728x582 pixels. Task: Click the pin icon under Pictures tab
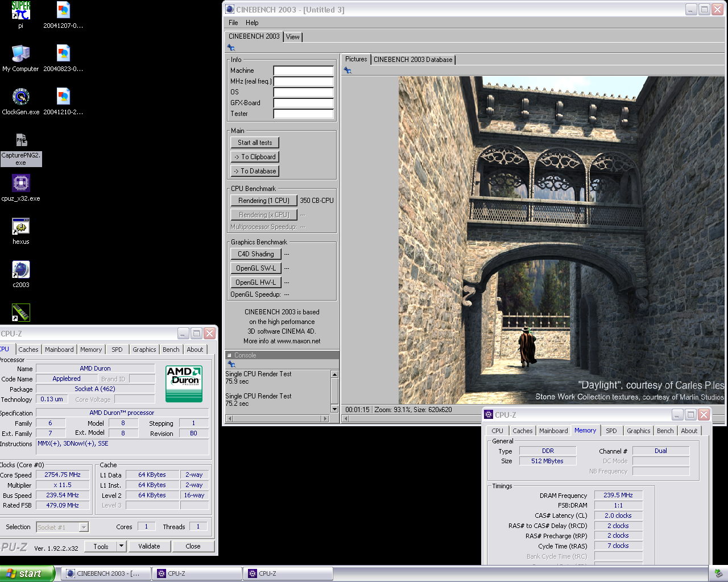coord(348,70)
